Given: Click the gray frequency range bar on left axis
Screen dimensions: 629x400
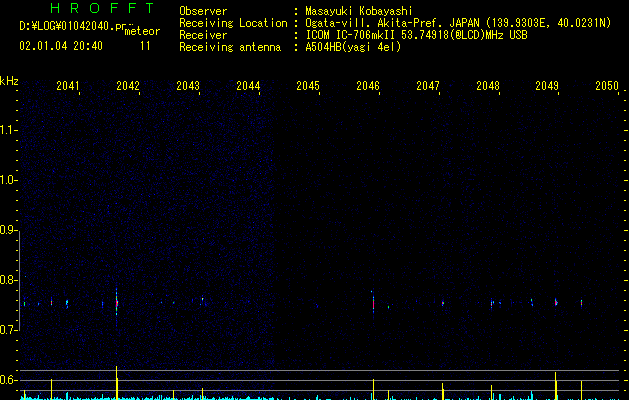Looking at the screenshot, I should coord(19,280).
